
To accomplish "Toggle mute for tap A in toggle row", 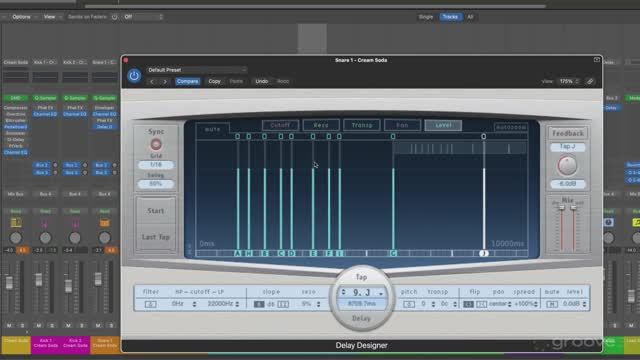I will 238,136.
